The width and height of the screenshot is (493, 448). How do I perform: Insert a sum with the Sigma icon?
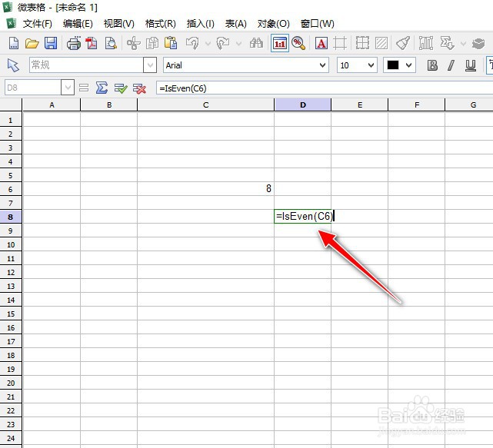click(102, 88)
